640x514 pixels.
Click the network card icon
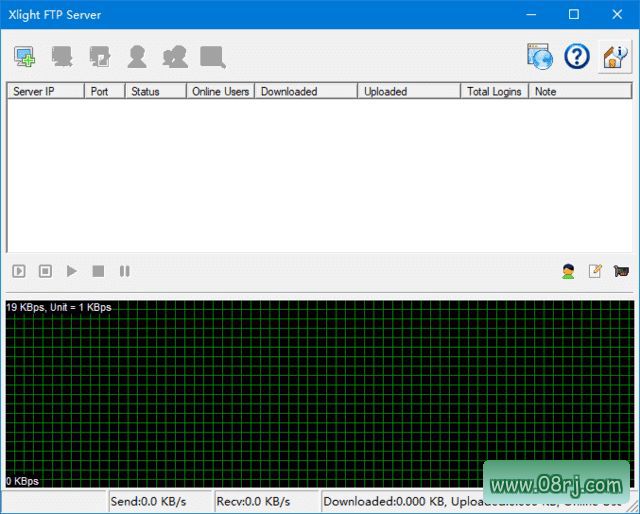(621, 271)
